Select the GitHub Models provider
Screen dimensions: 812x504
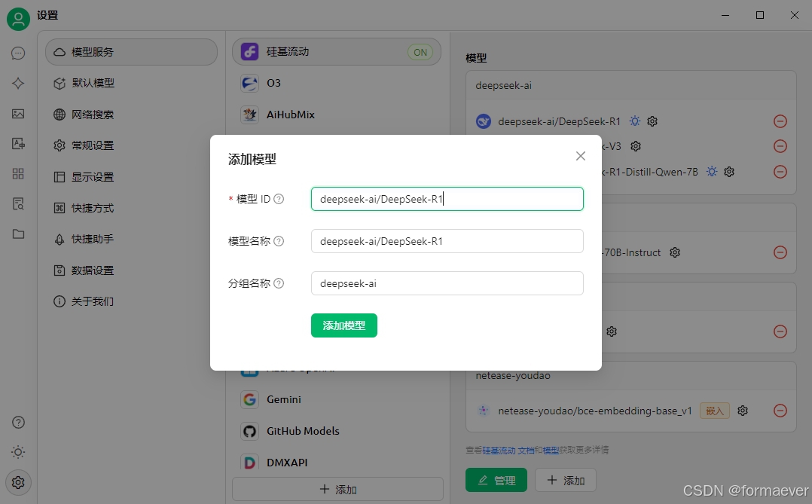click(337, 431)
